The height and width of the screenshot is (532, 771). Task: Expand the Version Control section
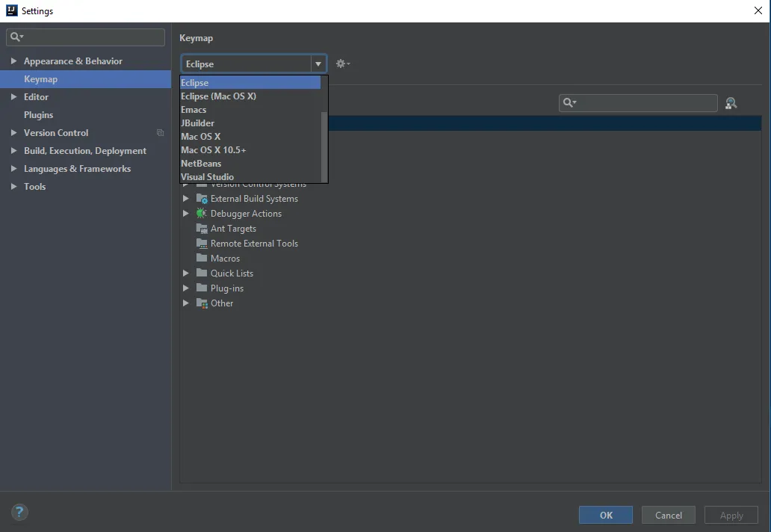13,133
